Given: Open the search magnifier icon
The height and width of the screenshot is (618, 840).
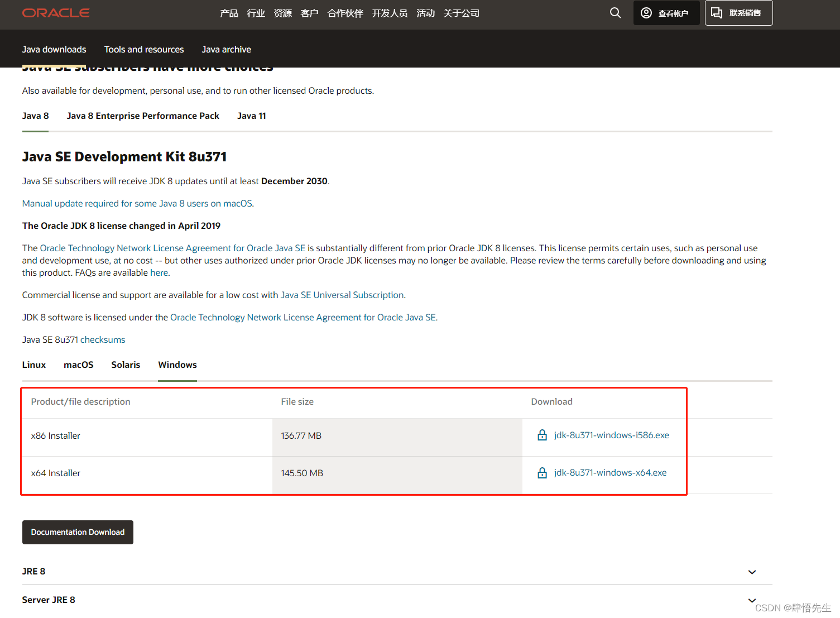Looking at the screenshot, I should 615,13.
